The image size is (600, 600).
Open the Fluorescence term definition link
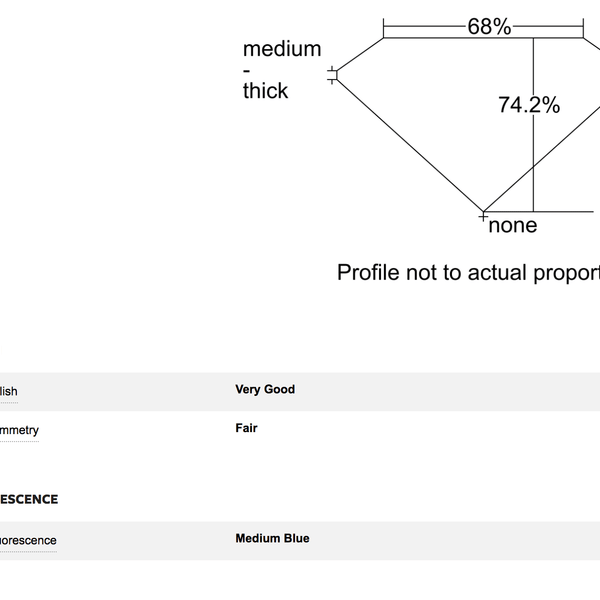coord(28,540)
